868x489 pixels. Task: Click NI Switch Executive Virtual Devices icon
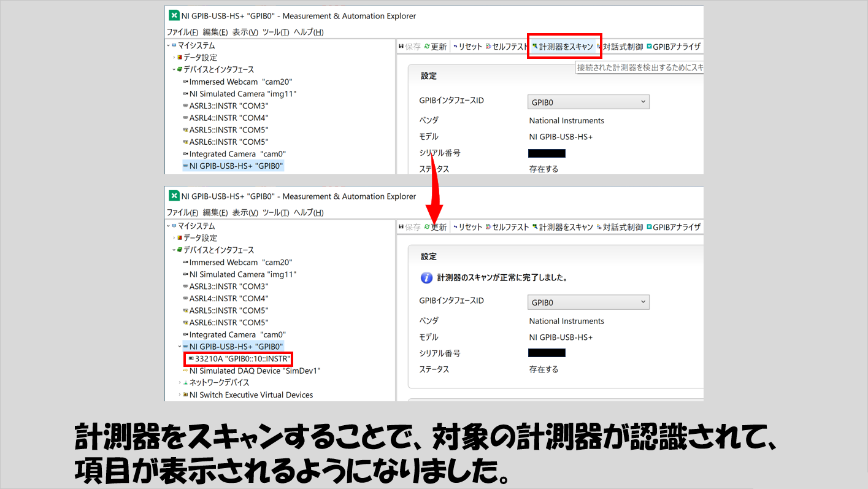click(185, 395)
